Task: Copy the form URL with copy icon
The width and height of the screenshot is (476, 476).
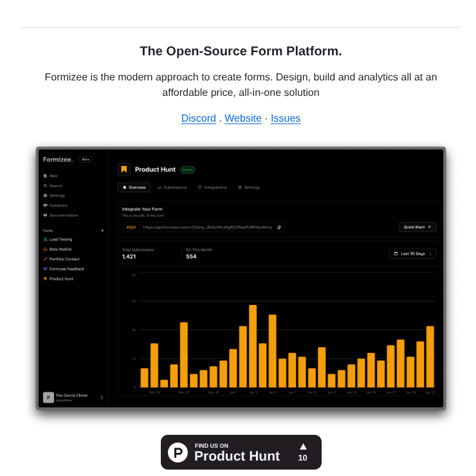Action: click(x=279, y=227)
